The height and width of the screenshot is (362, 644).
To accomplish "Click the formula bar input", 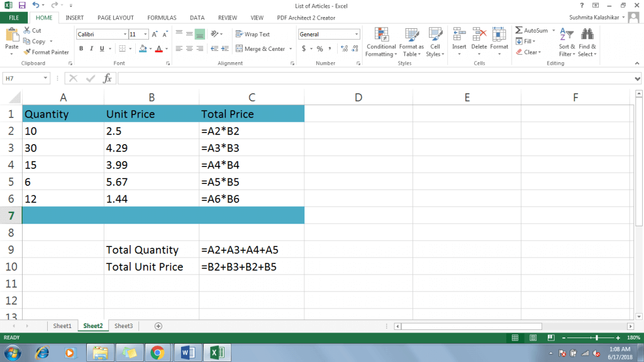I will pos(376,79).
